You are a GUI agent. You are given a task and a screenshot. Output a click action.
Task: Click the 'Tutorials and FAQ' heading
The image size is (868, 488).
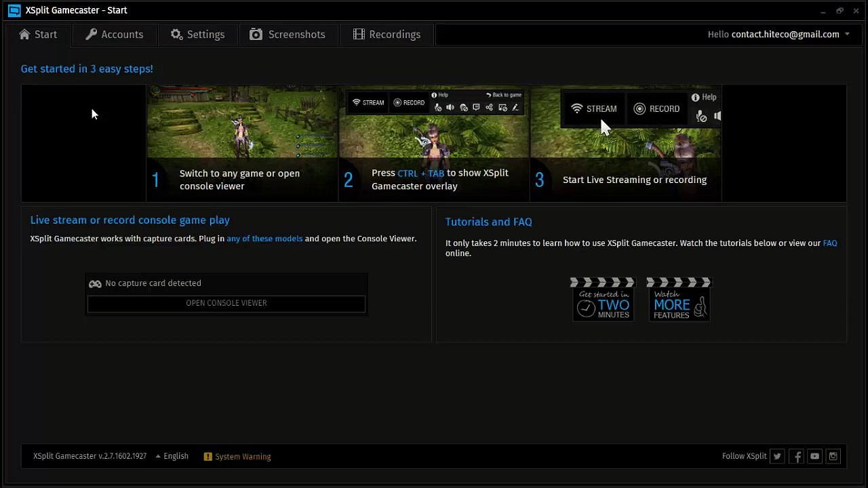(488, 222)
